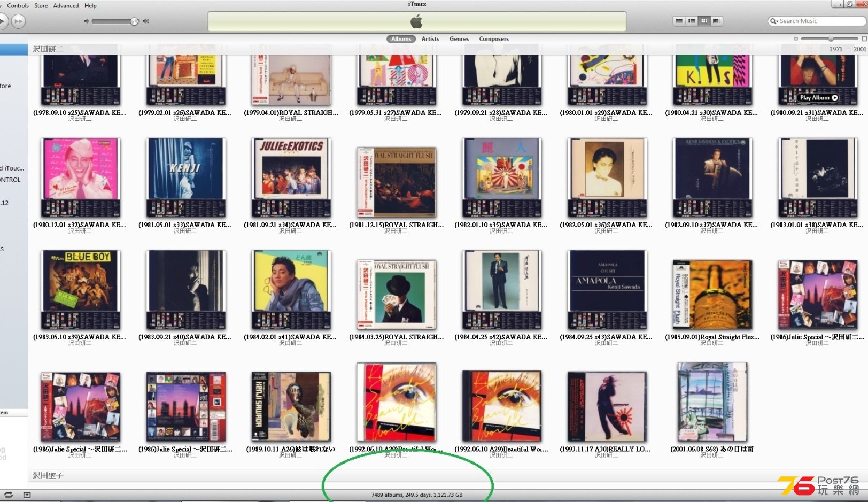
Task: Click the 沢田研二 artist section header
Action: [48, 49]
